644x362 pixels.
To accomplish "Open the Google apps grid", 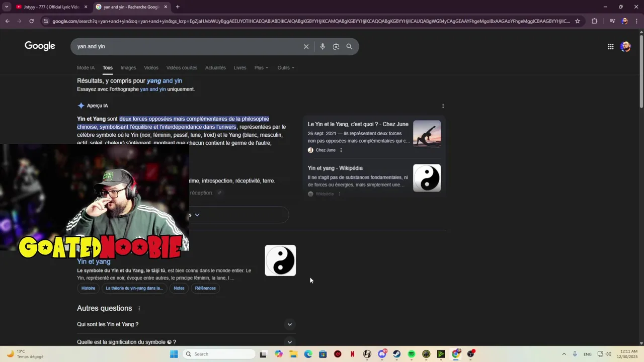I will [x=610, y=46].
